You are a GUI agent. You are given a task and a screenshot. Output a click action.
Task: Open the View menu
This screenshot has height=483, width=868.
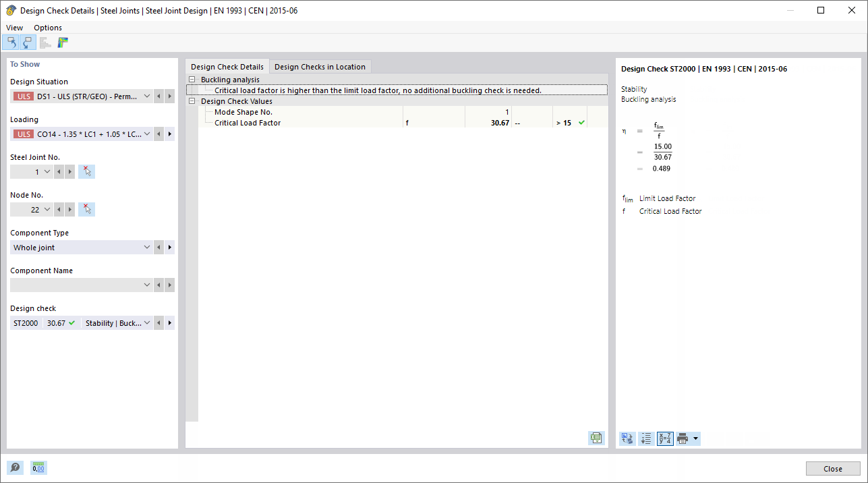pos(14,27)
